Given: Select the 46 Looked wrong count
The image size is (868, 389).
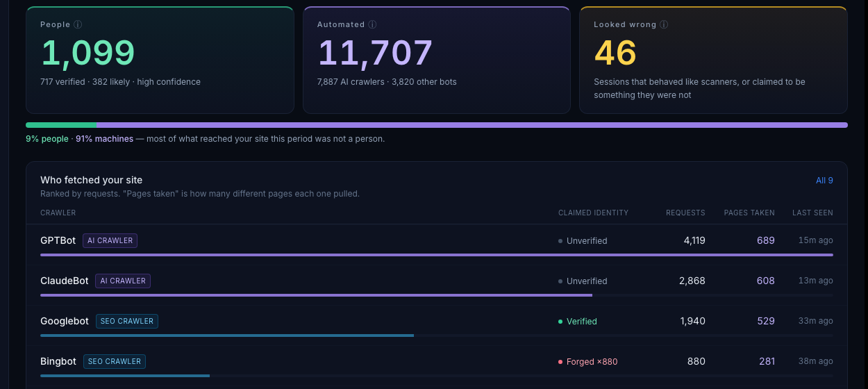Looking at the screenshot, I should 615,53.
